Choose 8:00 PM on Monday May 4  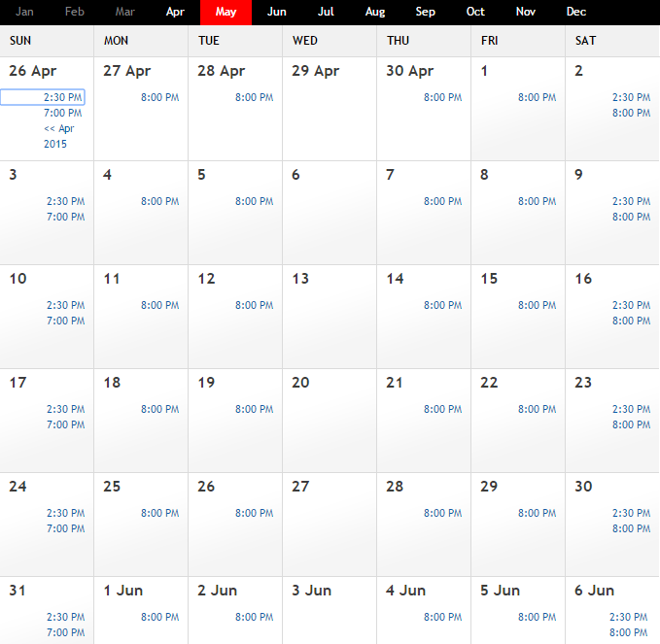coord(160,201)
